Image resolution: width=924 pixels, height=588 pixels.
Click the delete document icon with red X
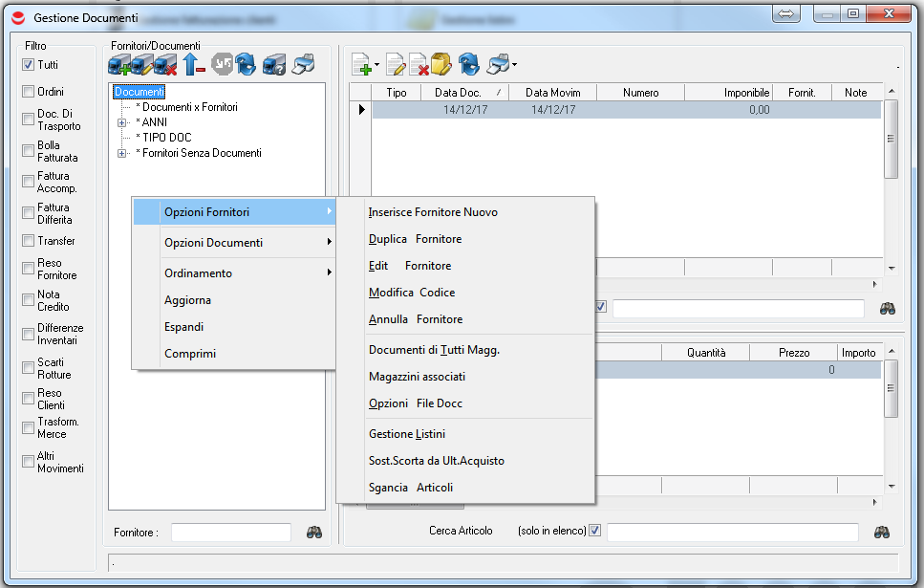[x=419, y=65]
